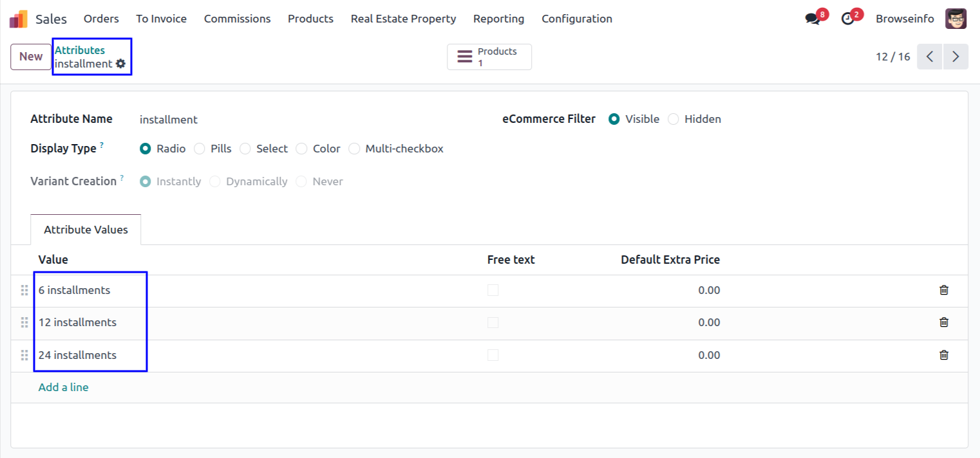Image resolution: width=980 pixels, height=458 pixels.
Task: Delete the 12 installments row with trash icon
Action: [x=943, y=322]
